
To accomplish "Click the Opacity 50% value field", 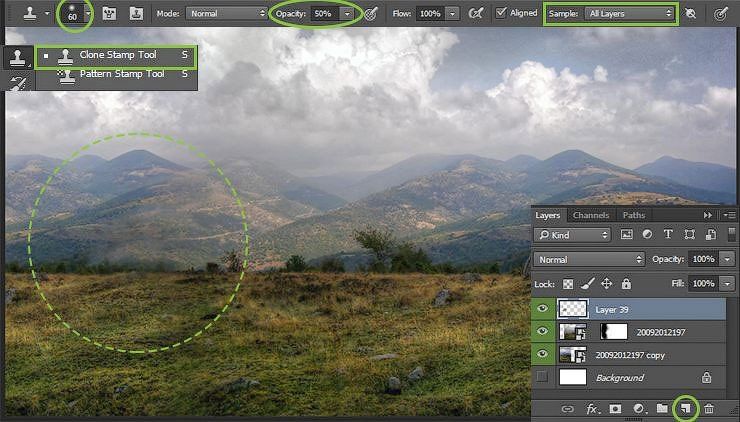I will click(326, 14).
